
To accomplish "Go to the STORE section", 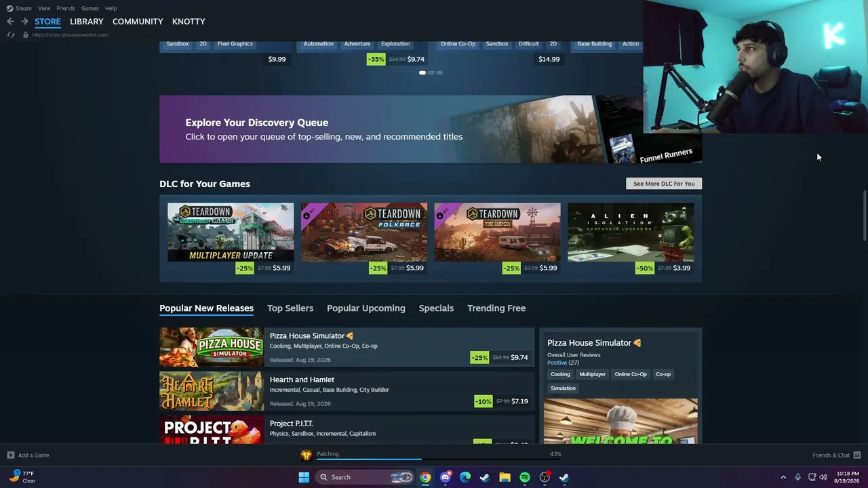I will point(47,22).
